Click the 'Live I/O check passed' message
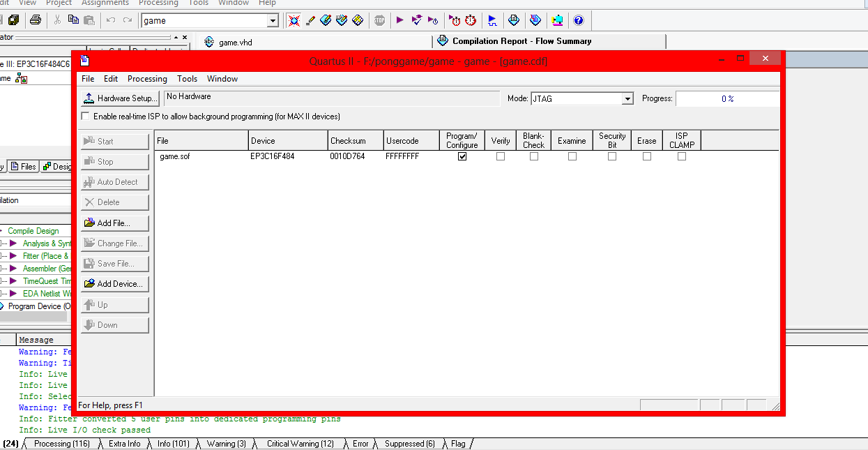The width and height of the screenshot is (868, 450). pyautogui.click(x=85, y=430)
